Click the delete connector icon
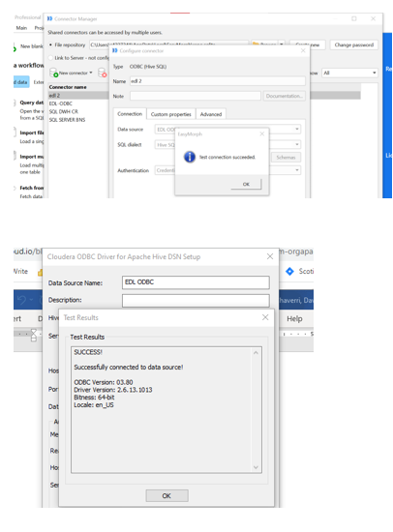The height and width of the screenshot is (532, 393). tap(102, 73)
